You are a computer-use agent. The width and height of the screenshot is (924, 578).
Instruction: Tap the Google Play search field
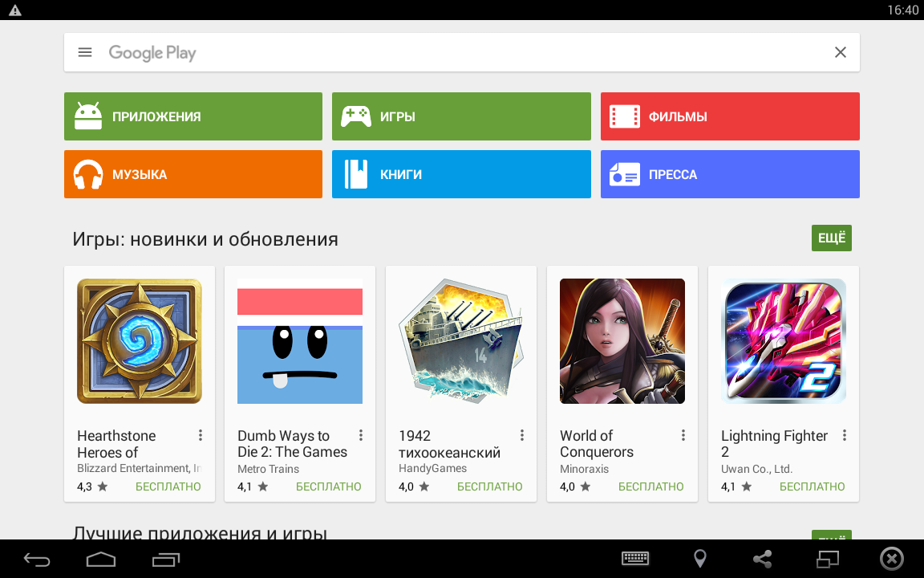[x=461, y=52]
